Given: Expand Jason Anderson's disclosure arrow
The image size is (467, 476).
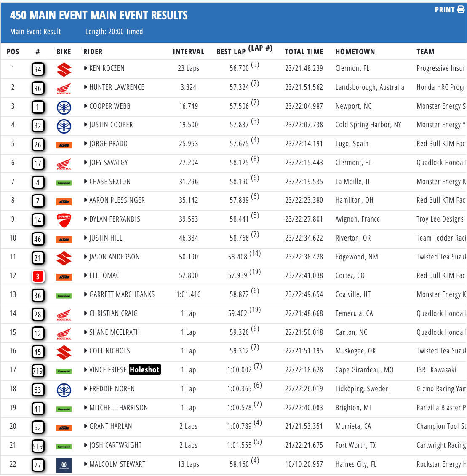Looking at the screenshot, I should [x=86, y=257].
